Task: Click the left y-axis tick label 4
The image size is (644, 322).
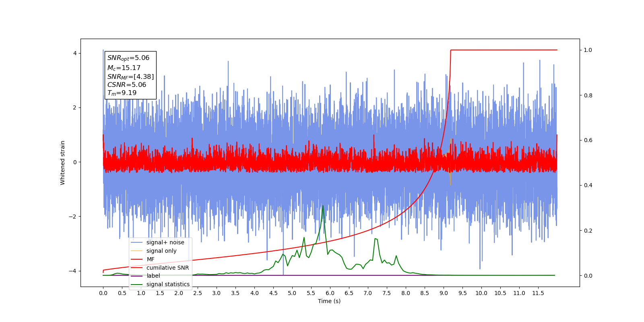Action: click(75, 53)
